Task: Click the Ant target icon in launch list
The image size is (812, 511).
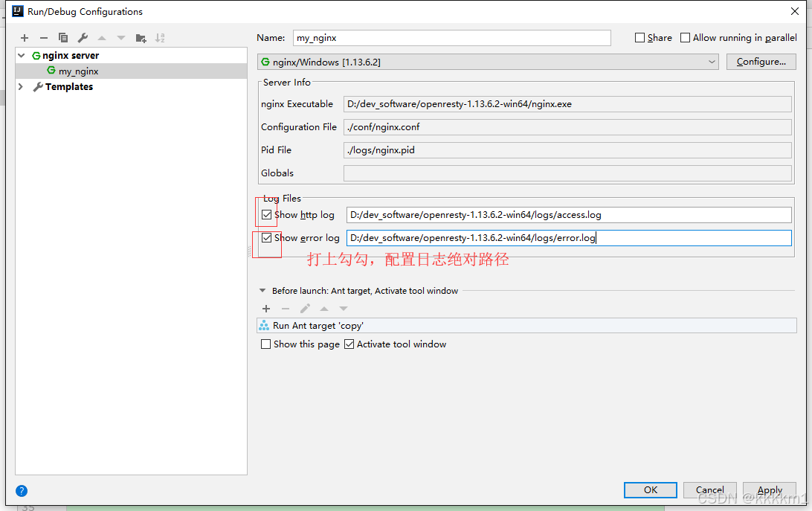Action: [264, 326]
